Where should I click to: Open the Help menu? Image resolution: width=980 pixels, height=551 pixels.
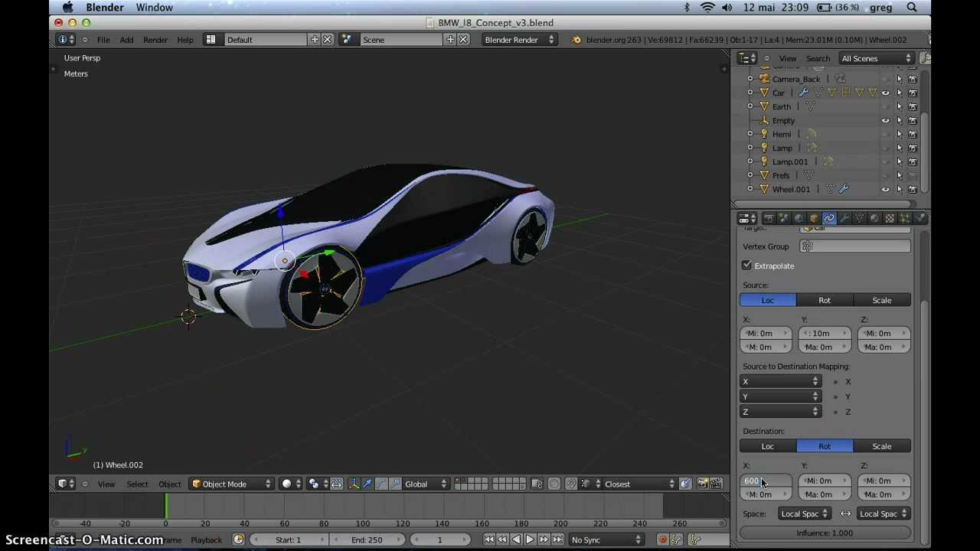pyautogui.click(x=185, y=40)
